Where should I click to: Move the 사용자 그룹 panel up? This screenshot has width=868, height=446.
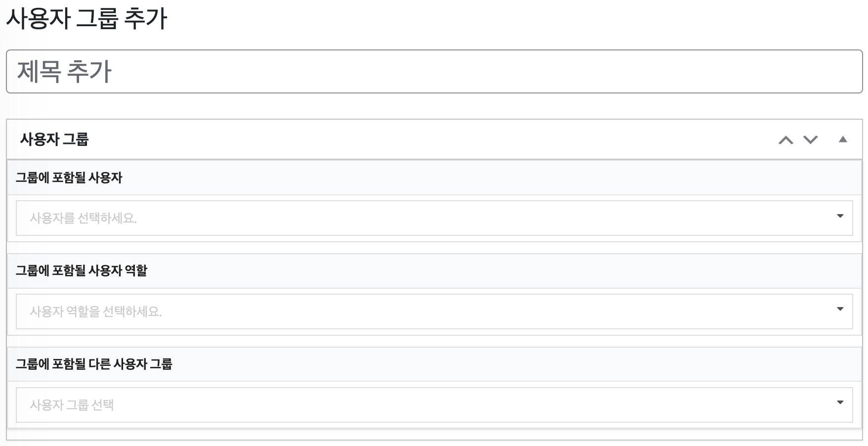(x=785, y=140)
